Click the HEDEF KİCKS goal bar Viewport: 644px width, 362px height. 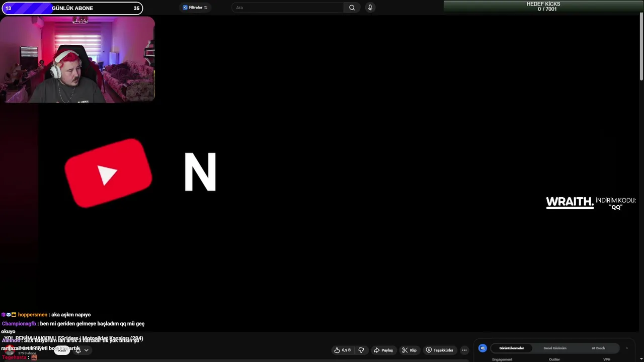click(543, 7)
